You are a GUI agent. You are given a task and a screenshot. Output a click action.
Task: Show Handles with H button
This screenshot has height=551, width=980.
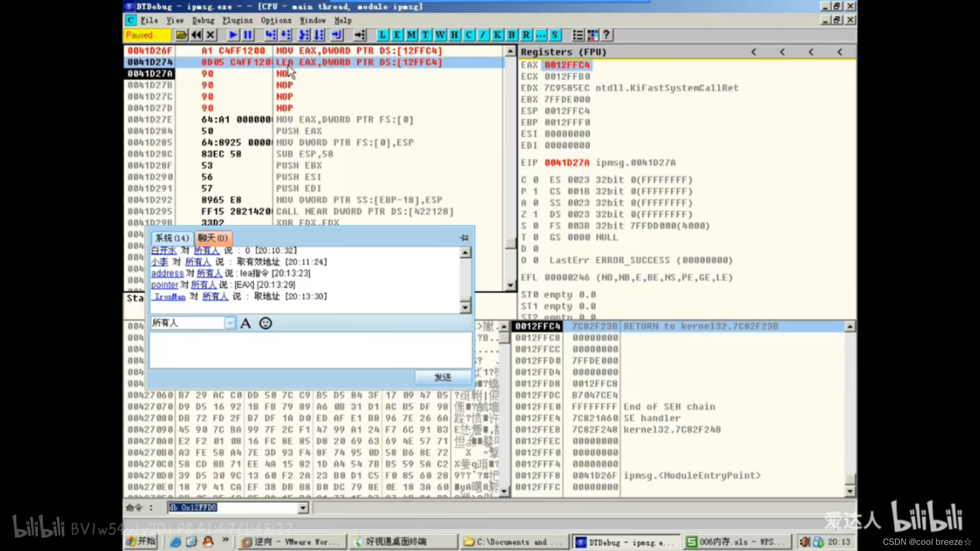[454, 35]
